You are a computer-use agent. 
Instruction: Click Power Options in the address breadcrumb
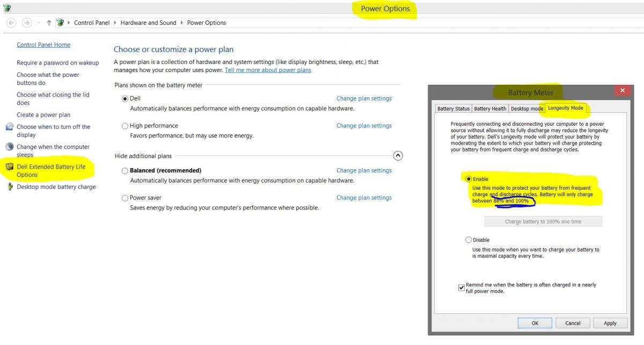(x=207, y=23)
